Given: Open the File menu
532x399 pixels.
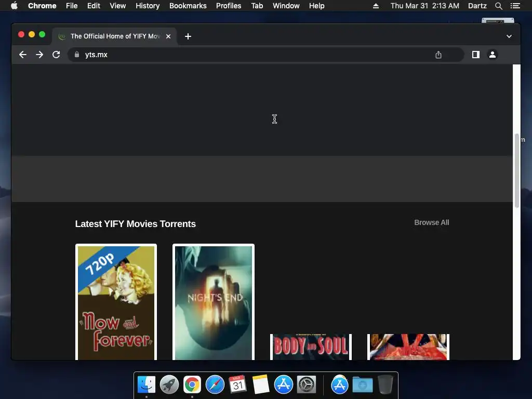Looking at the screenshot, I should 72,6.
